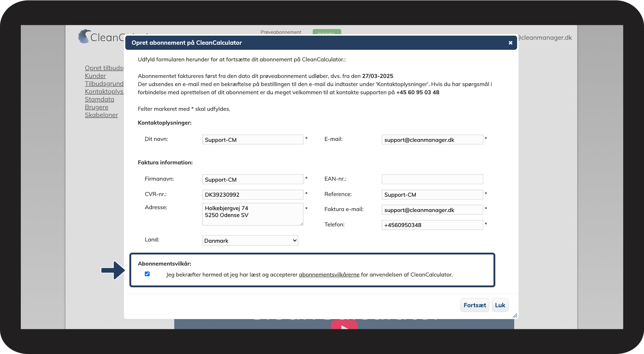644x354 pixels.
Task: Click the Abonnementsvilkår: heading
Action: point(164,264)
